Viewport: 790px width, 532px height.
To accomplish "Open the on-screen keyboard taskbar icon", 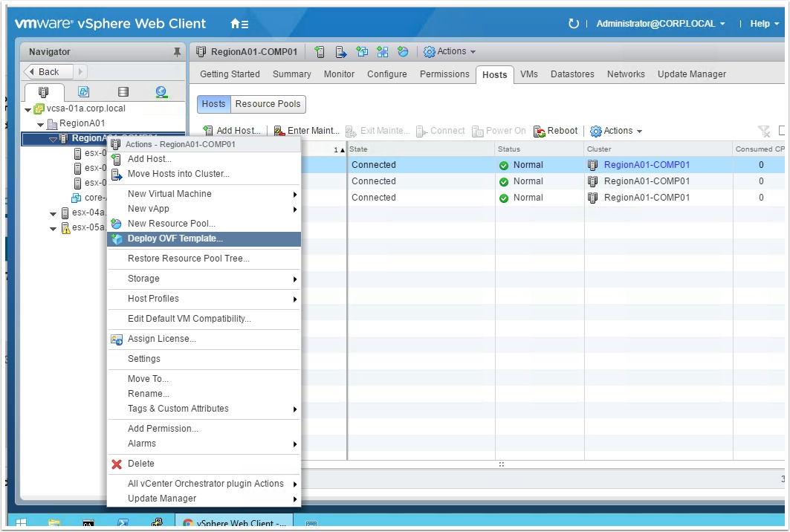I will pyautogui.click(x=311, y=524).
